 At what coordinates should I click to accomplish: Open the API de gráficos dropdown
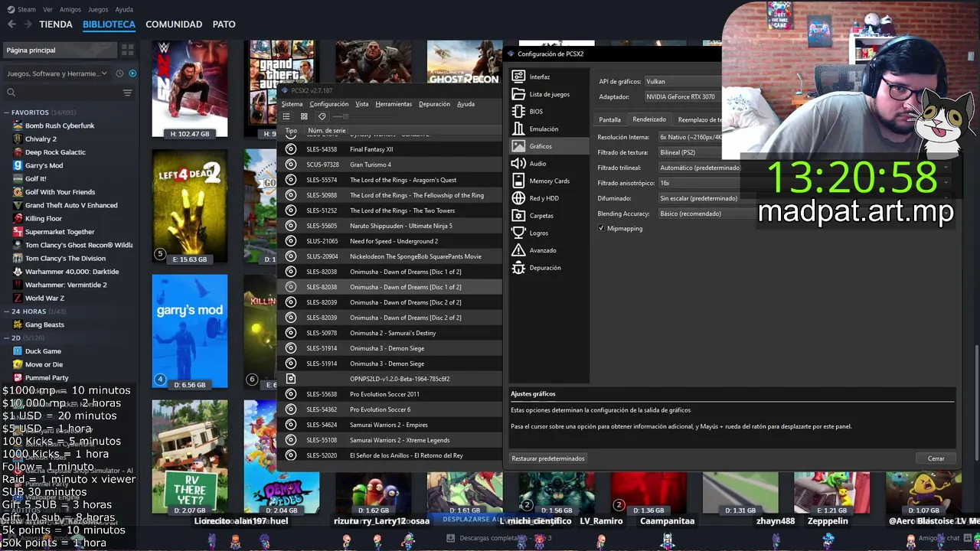point(681,81)
